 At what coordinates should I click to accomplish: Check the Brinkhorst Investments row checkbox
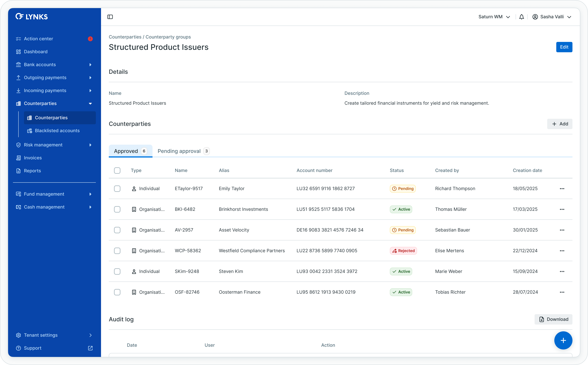click(117, 209)
